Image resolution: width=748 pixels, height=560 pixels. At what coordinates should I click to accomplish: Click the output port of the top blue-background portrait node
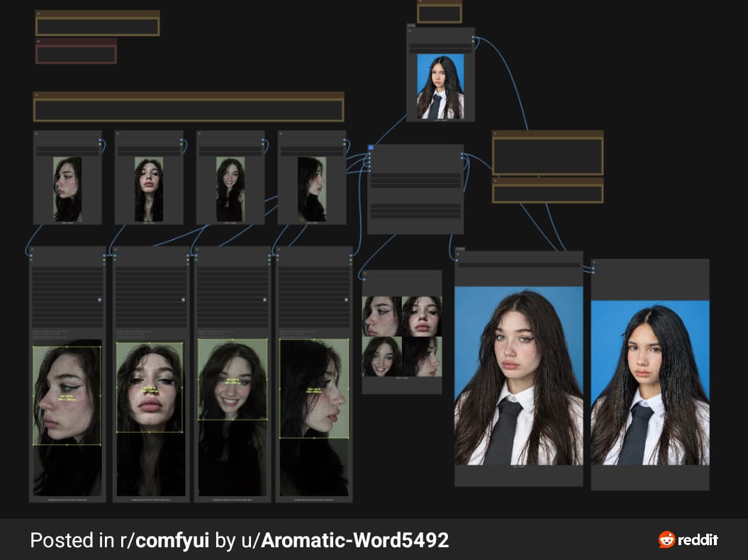coord(474,39)
